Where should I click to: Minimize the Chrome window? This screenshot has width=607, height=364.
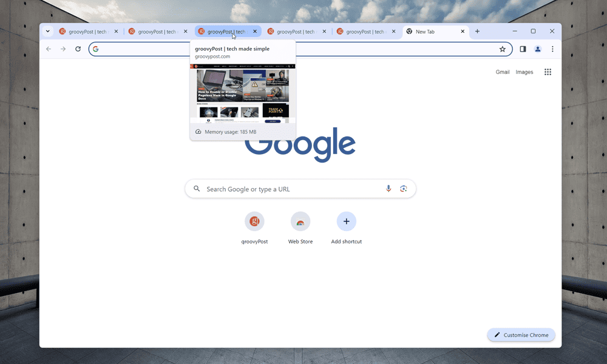point(515,32)
